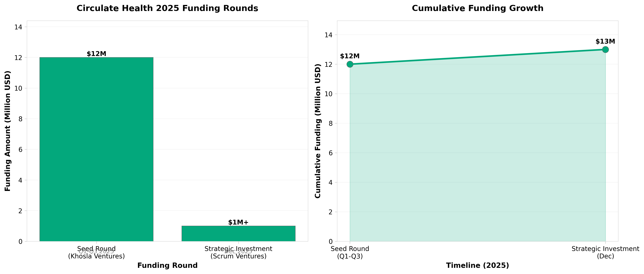Click the '$1M+' label above the small bar
This screenshot has width=644, height=274.
tap(238, 222)
